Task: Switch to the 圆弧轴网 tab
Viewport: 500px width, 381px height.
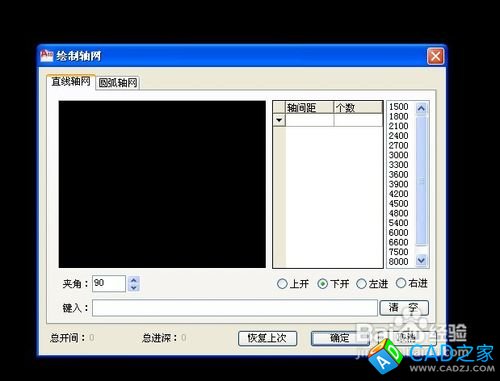Action: (118, 83)
